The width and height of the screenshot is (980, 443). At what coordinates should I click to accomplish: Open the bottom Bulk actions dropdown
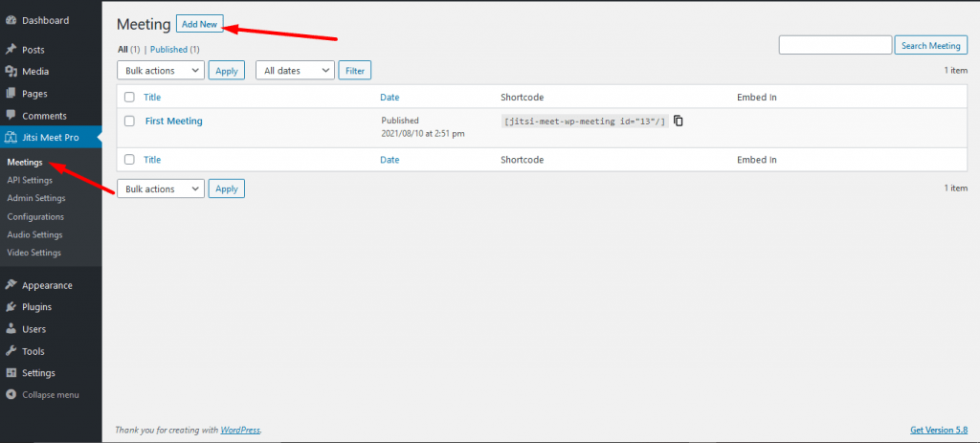coord(161,188)
